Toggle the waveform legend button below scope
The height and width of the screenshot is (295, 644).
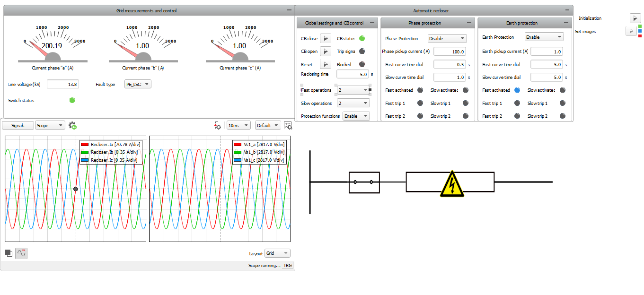[21, 253]
